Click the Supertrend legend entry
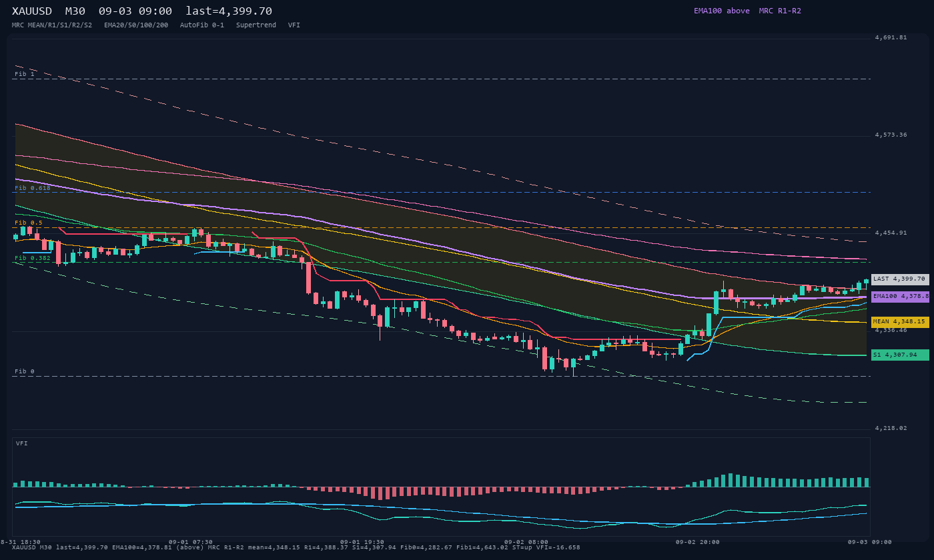Screen dimensions: 934x560 256,25
